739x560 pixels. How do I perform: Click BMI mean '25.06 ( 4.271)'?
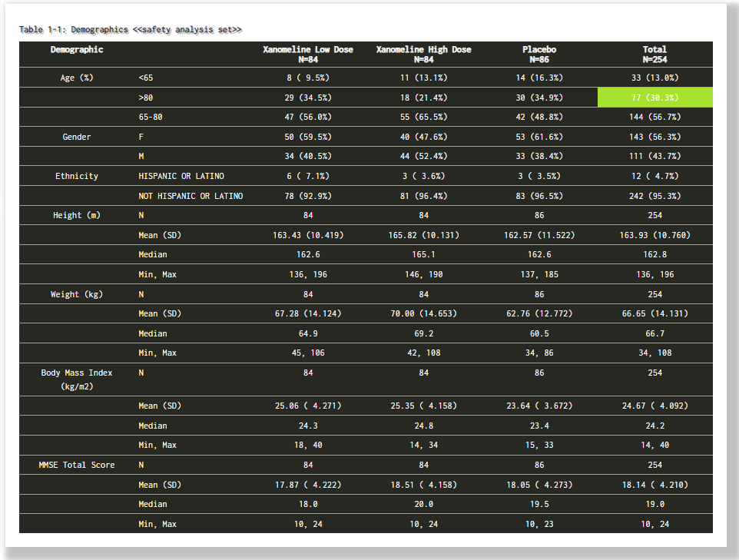coord(308,406)
